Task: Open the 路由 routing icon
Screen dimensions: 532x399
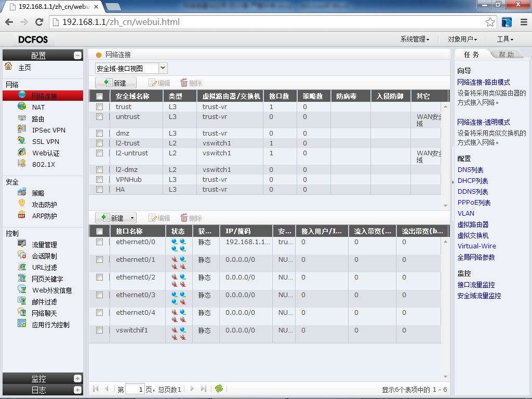Action: (22, 118)
